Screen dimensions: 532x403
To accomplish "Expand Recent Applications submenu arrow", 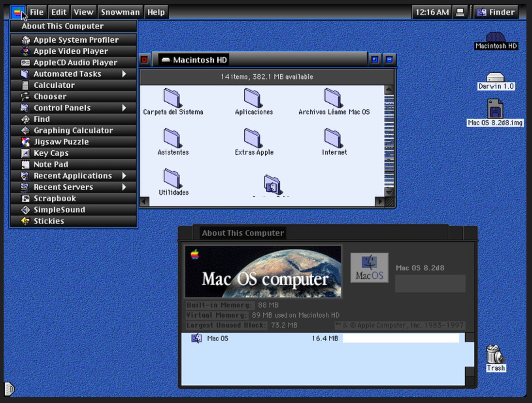I will [x=124, y=176].
